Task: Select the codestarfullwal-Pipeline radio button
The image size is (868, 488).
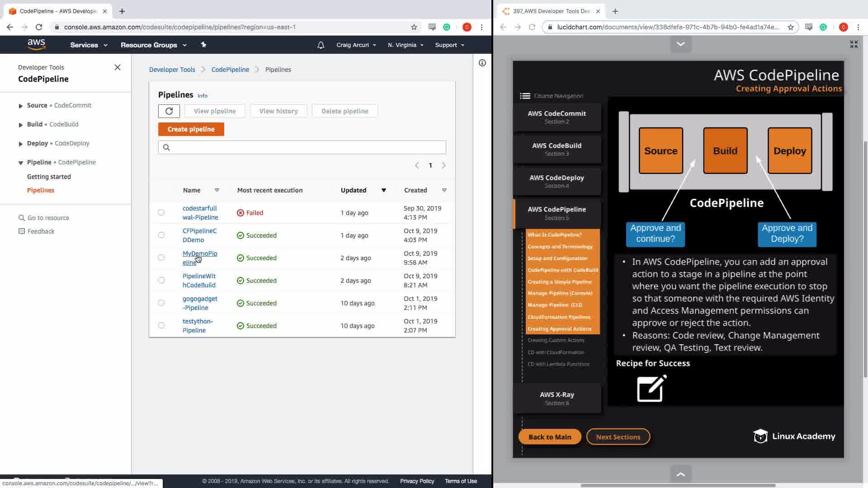Action: [x=161, y=212]
